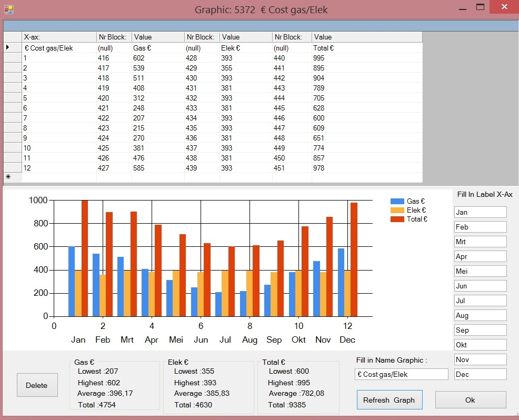Click the 'Average :782,08' Total statistic
The width and height of the screenshot is (519, 420).
coord(296,394)
